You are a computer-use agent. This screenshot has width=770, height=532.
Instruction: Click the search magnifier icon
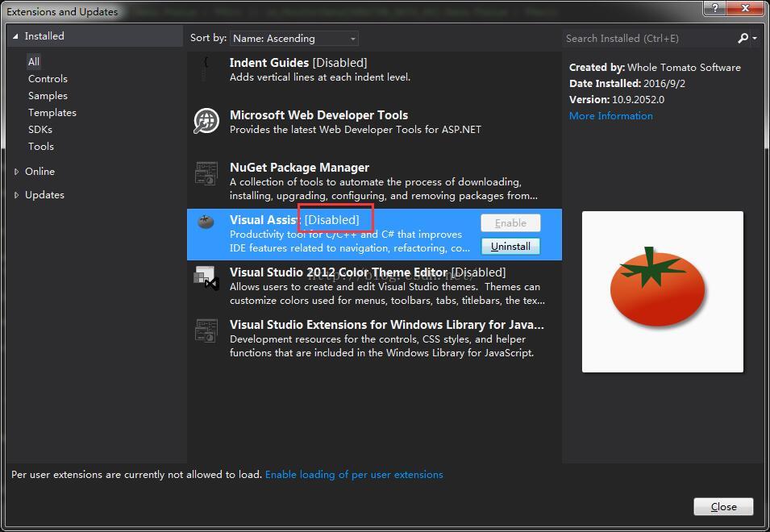(x=743, y=38)
